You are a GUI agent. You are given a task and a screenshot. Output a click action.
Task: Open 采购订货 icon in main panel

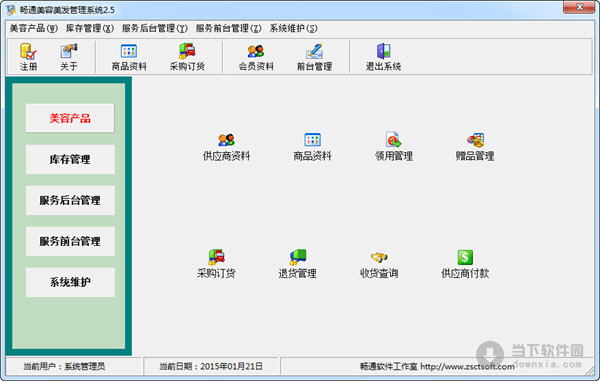coord(216,264)
